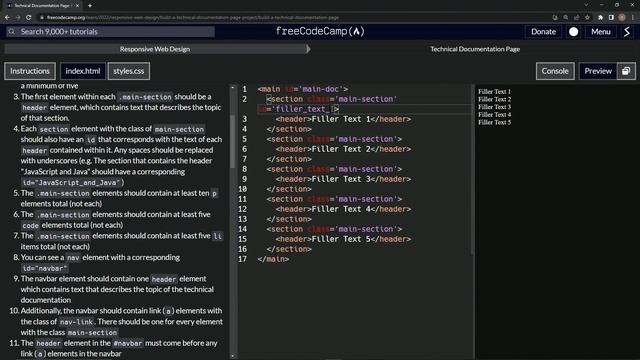Screen dimensions: 640x360
Task: Go to freeCodeCamp home via logo
Action: click(x=320, y=31)
